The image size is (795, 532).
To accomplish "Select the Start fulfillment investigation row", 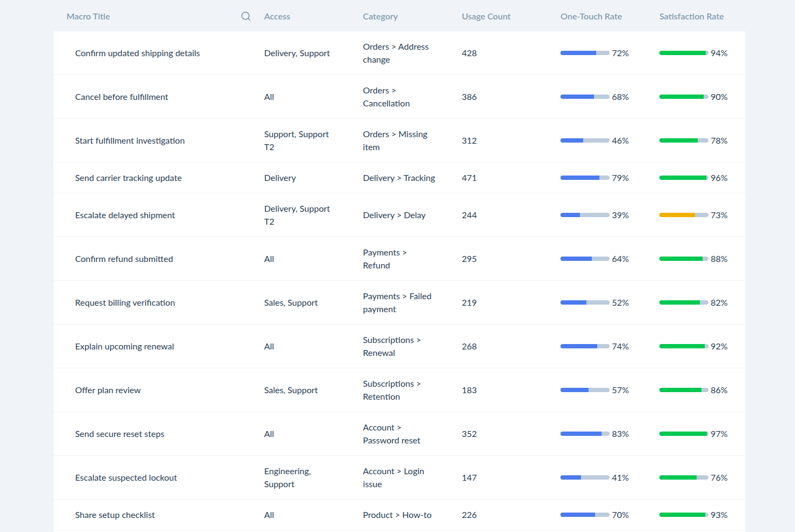I will [x=399, y=140].
